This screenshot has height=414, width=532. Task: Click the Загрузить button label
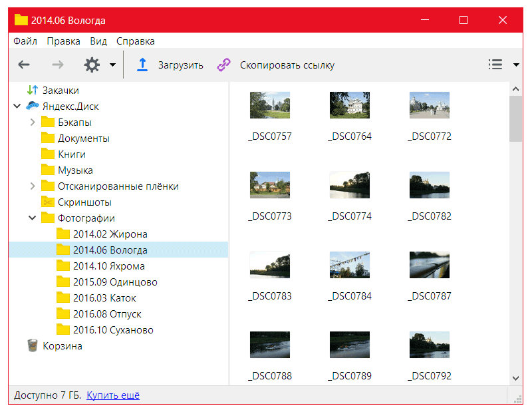pyautogui.click(x=180, y=65)
